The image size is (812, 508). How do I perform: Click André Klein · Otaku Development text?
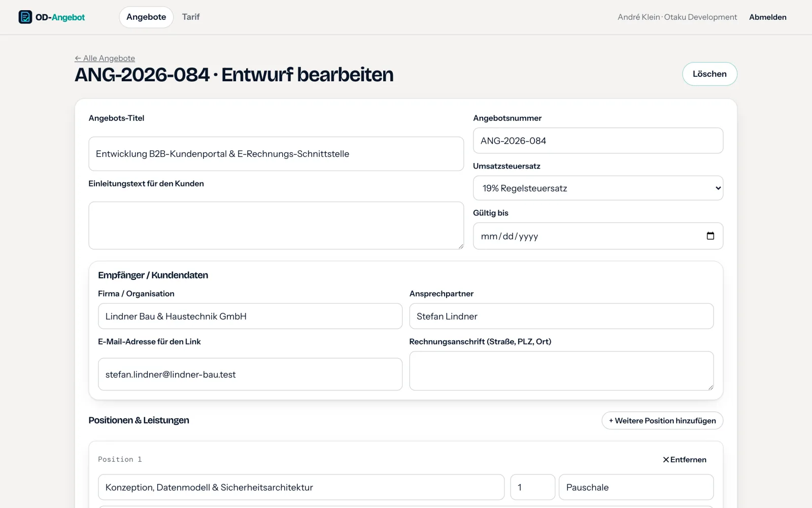[677, 17]
